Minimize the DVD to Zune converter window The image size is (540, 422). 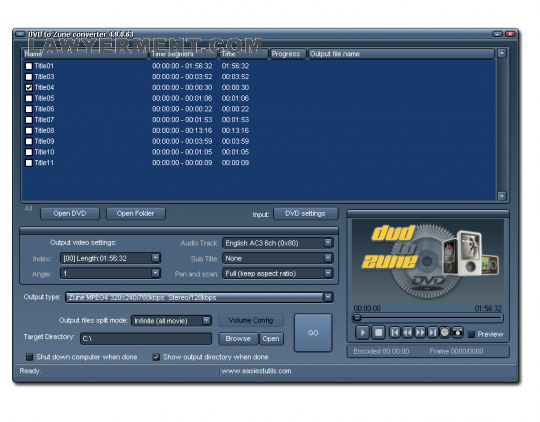click(x=497, y=34)
